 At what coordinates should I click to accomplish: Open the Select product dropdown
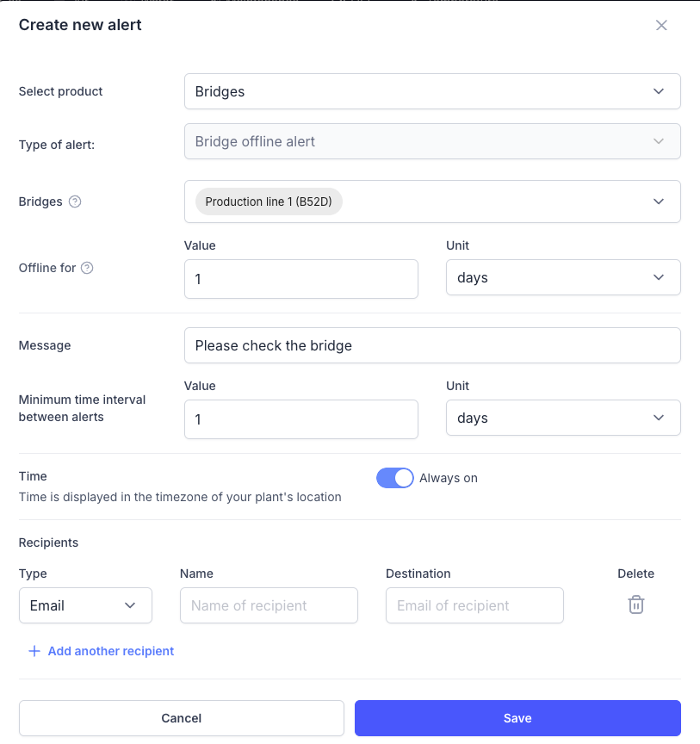[x=432, y=91]
